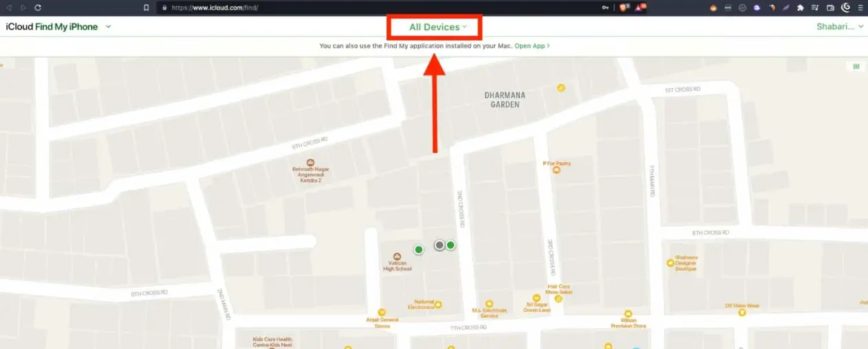Click the saved password key icon
This screenshot has height=349, width=868.
coord(605,8)
